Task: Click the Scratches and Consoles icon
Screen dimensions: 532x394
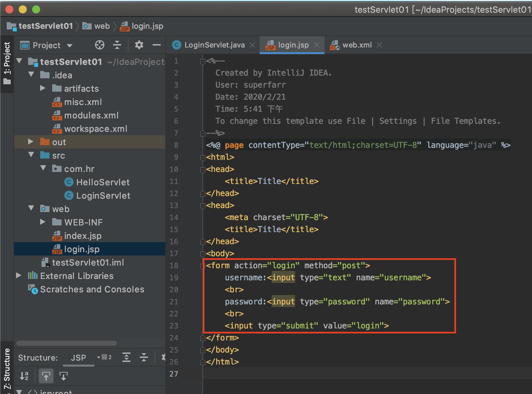Action: [33, 289]
